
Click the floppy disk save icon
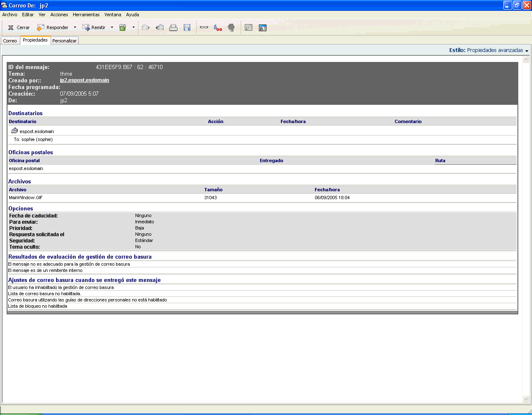[x=187, y=27]
